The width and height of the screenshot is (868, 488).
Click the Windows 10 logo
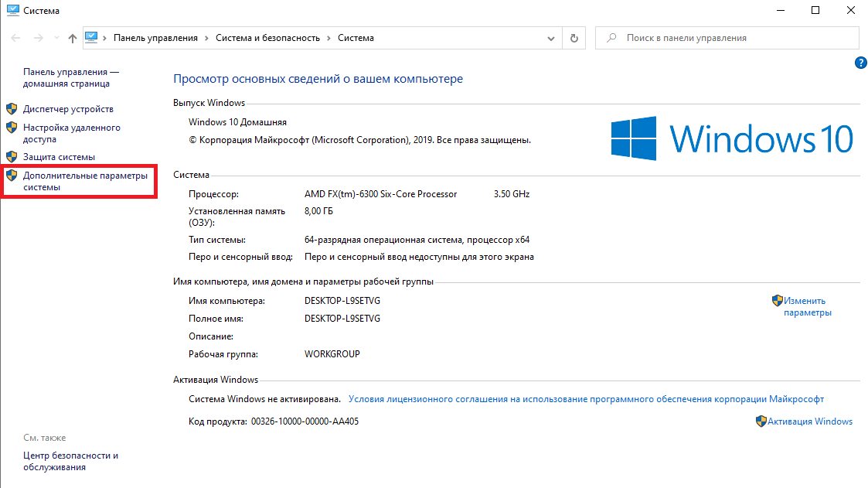pyautogui.click(x=732, y=138)
